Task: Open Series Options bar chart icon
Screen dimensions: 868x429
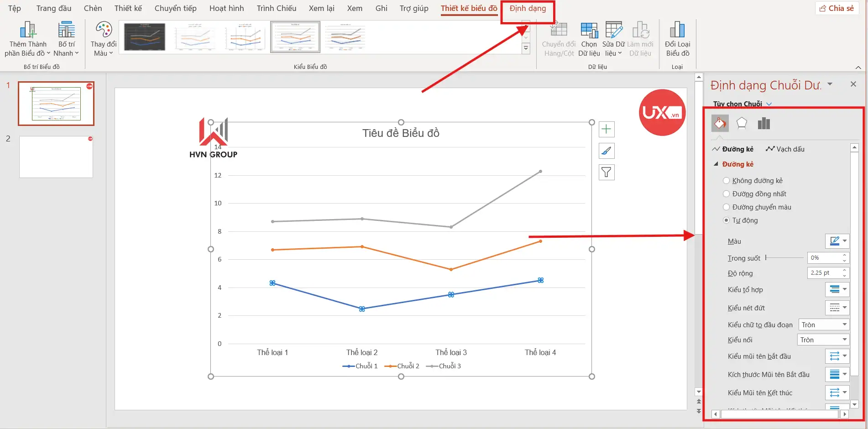Action: coord(763,123)
